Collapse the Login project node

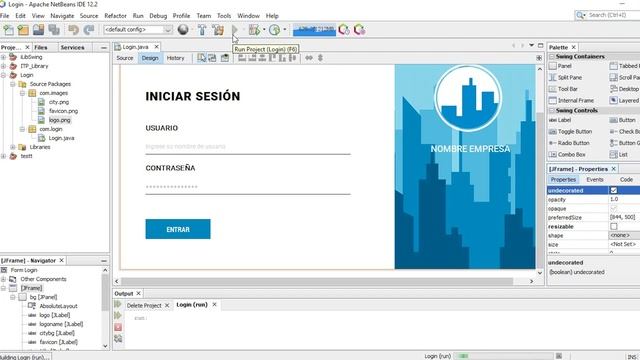(x=4, y=75)
